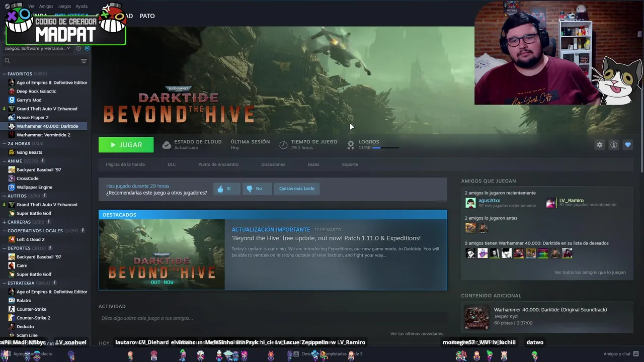Click the cloud status icon
Screen dimensions: 644x362
167,145
